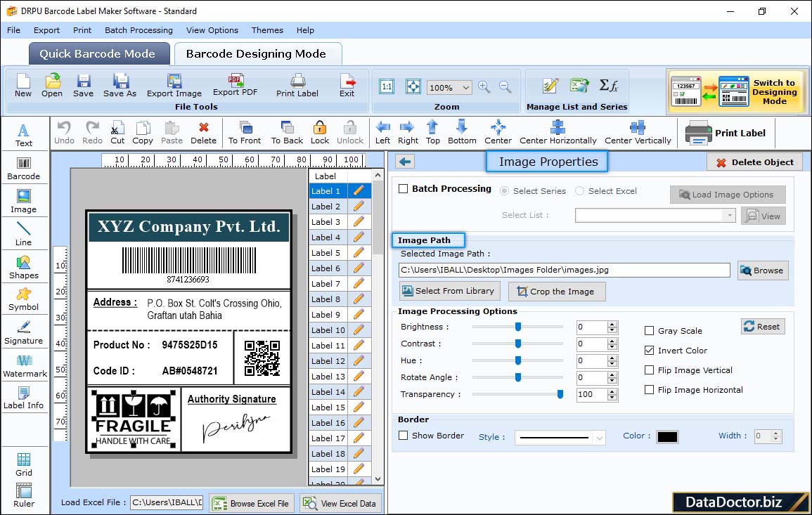Toggle the Ruler display
Viewport: 812px width, 515px height.
(24, 495)
